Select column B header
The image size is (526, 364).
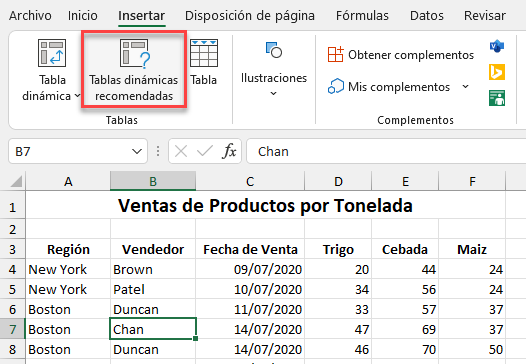153,181
